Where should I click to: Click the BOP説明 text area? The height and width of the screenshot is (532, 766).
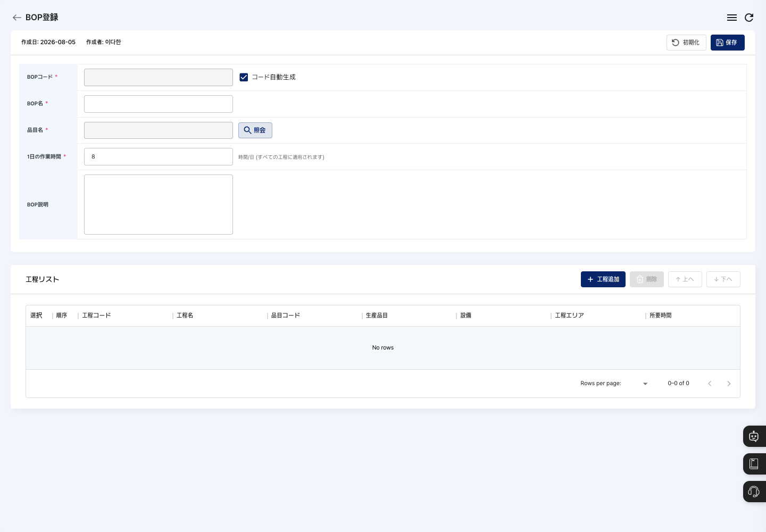(x=159, y=204)
